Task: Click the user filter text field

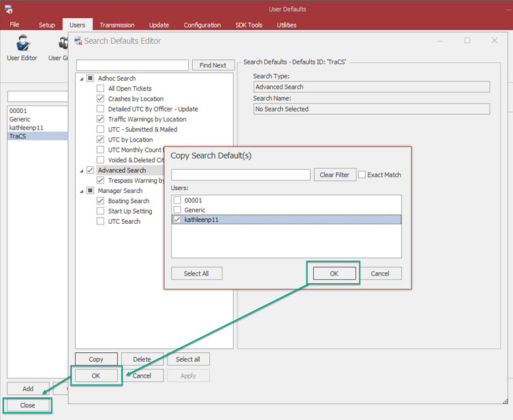Action: [241, 174]
